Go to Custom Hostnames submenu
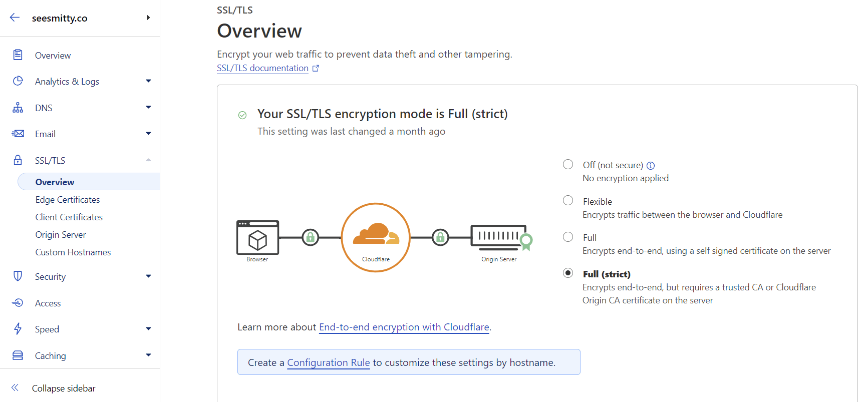The height and width of the screenshot is (402, 868). pos(73,252)
